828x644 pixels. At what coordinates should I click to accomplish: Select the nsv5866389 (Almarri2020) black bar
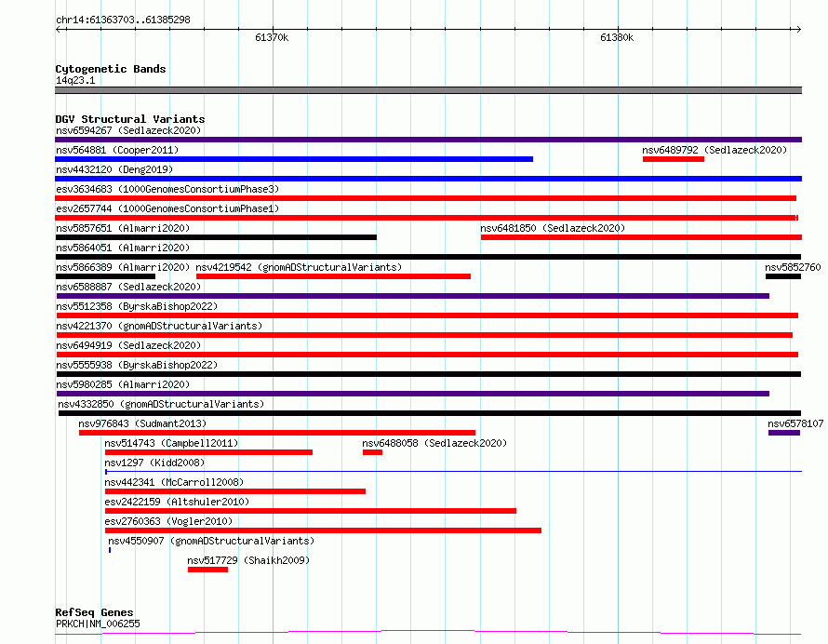(106, 276)
